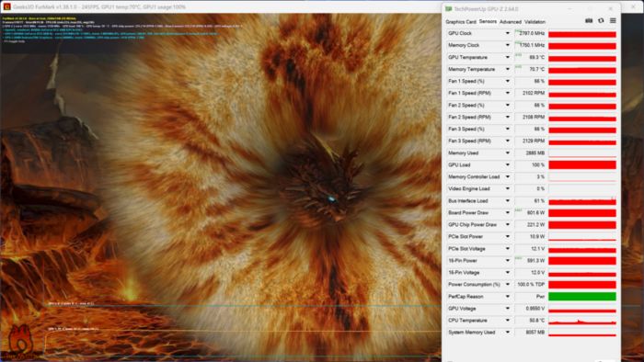Expand the PerfCap Reason dropdown
This screenshot has width=644, height=362.
(507, 297)
